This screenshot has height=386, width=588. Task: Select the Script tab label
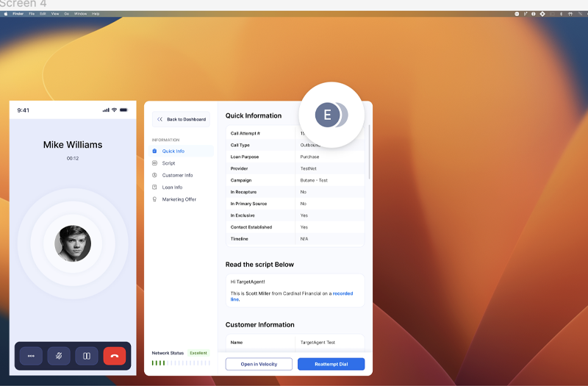click(168, 163)
